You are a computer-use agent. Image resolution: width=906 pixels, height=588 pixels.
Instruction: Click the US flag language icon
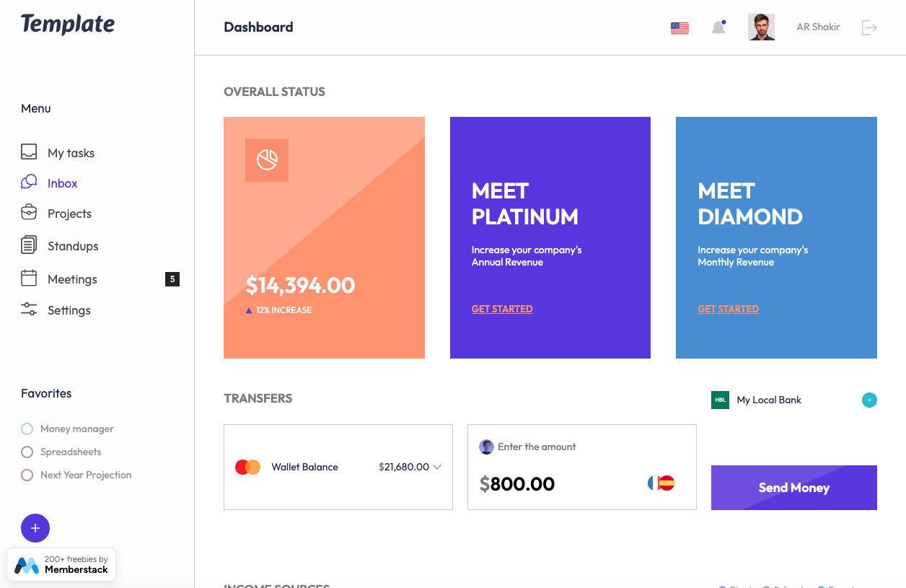(x=679, y=27)
